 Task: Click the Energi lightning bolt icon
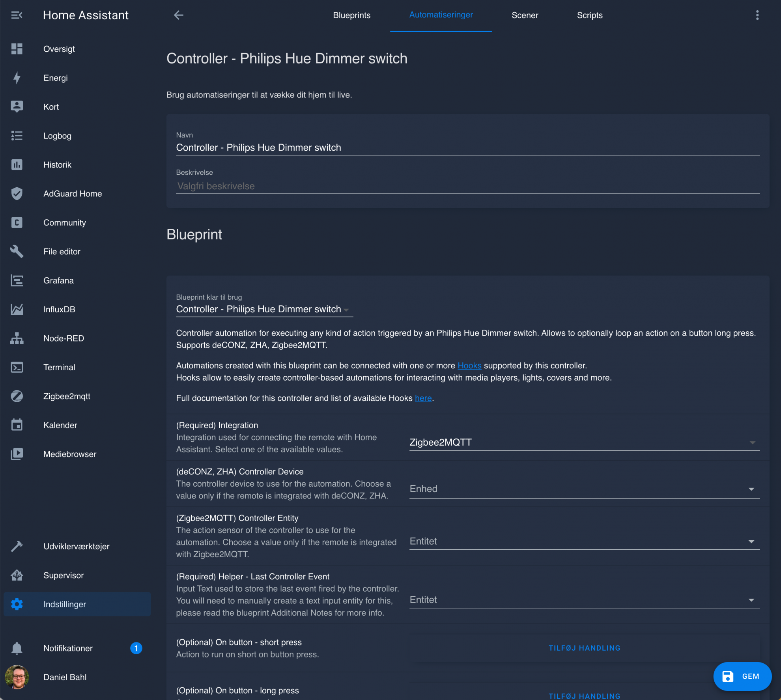[17, 78]
